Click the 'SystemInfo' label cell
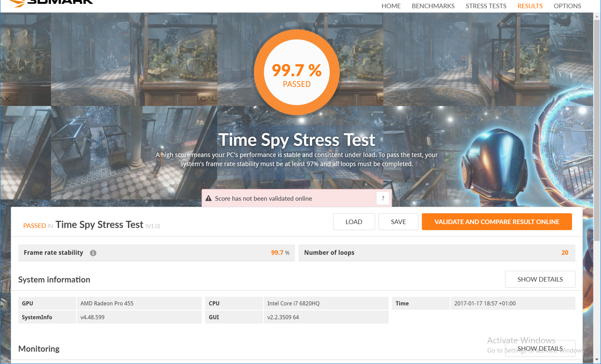 47,317
